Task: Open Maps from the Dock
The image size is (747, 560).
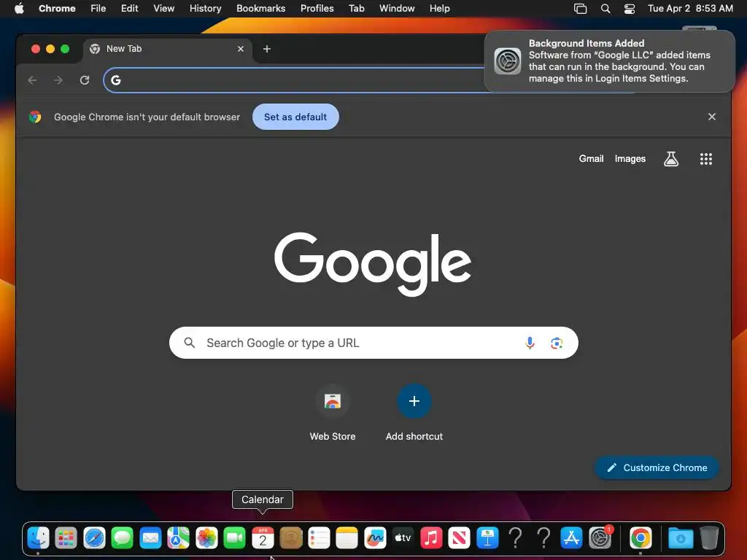Action: (178, 538)
